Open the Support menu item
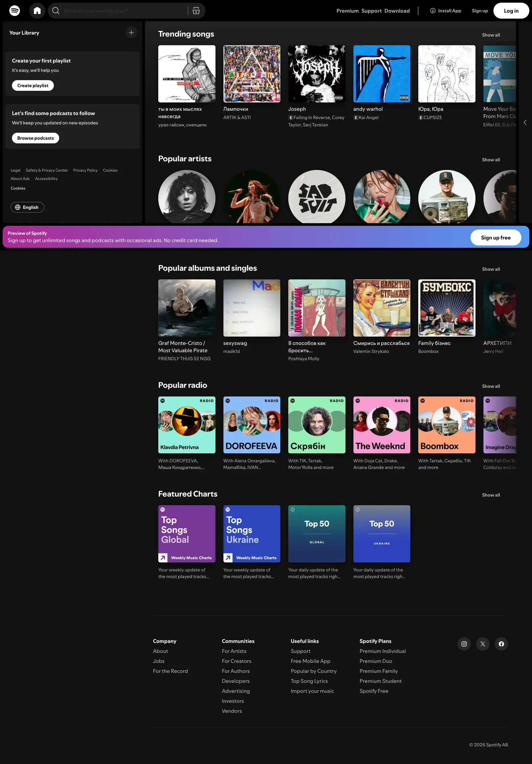 [x=371, y=11]
